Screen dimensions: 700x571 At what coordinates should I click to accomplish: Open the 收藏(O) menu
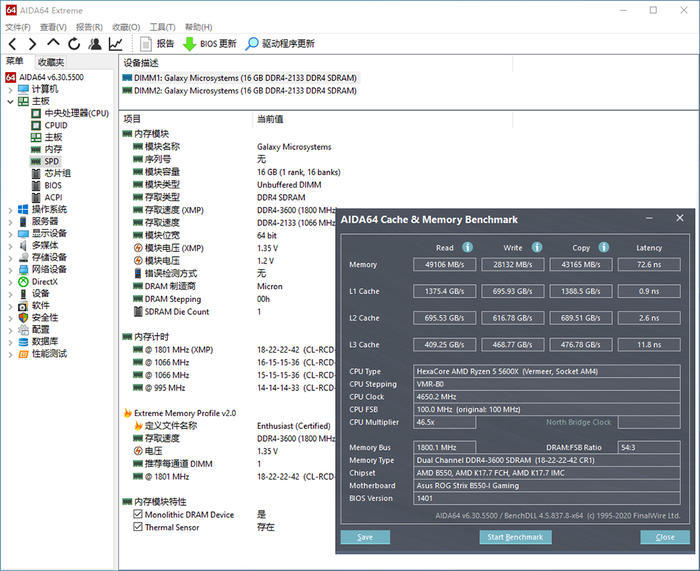coord(126,27)
